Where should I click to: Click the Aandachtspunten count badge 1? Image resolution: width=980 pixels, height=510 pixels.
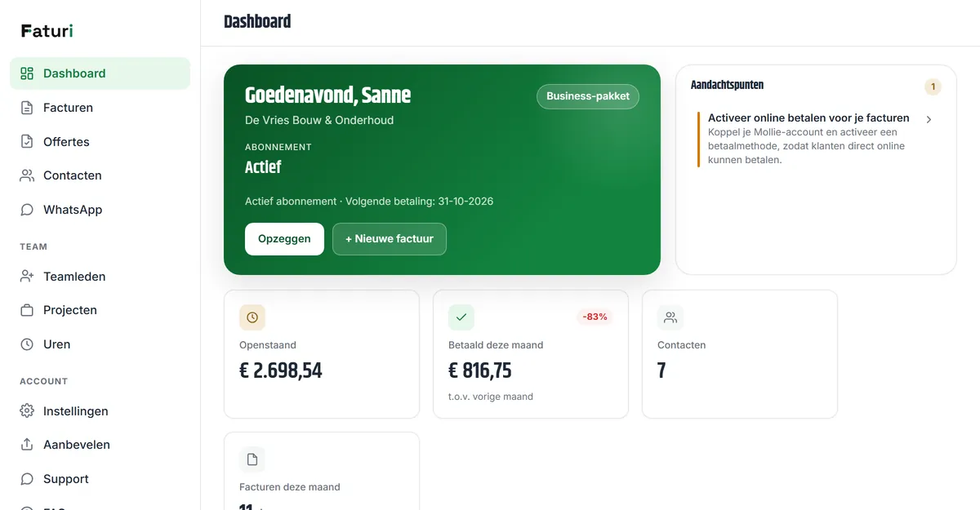pyautogui.click(x=933, y=86)
